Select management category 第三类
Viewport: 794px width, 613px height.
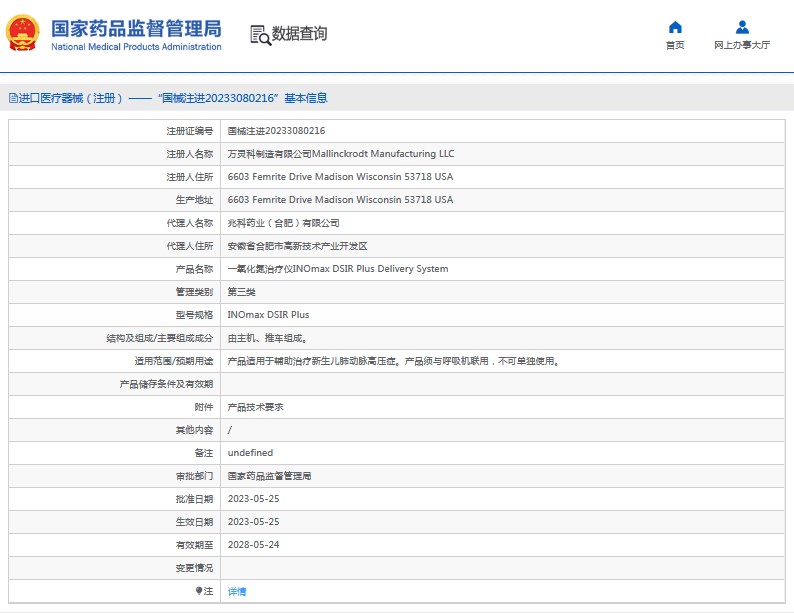(x=242, y=292)
